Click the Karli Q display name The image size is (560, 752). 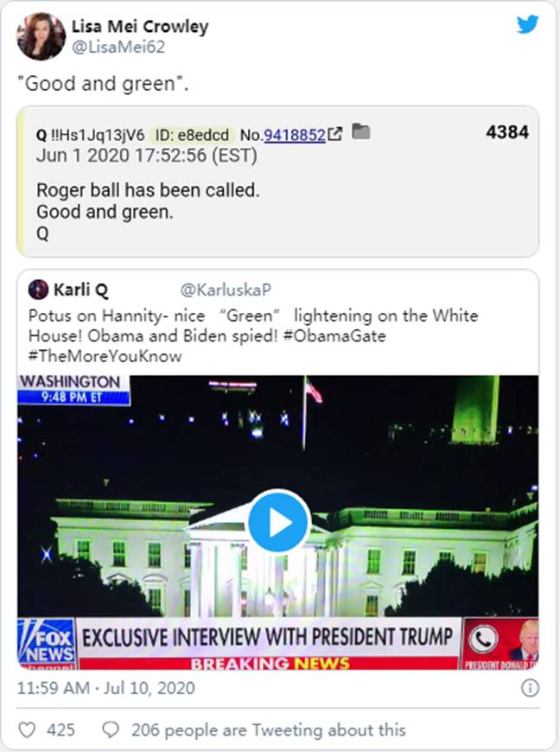[80, 290]
